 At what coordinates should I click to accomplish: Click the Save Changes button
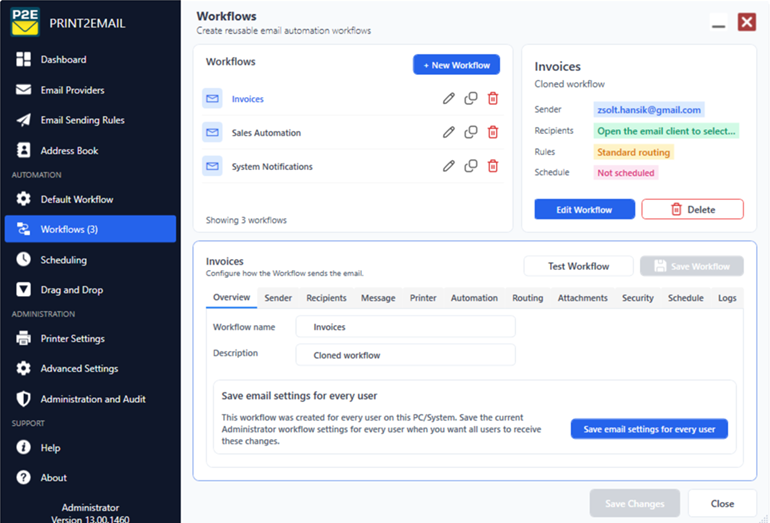(x=634, y=503)
